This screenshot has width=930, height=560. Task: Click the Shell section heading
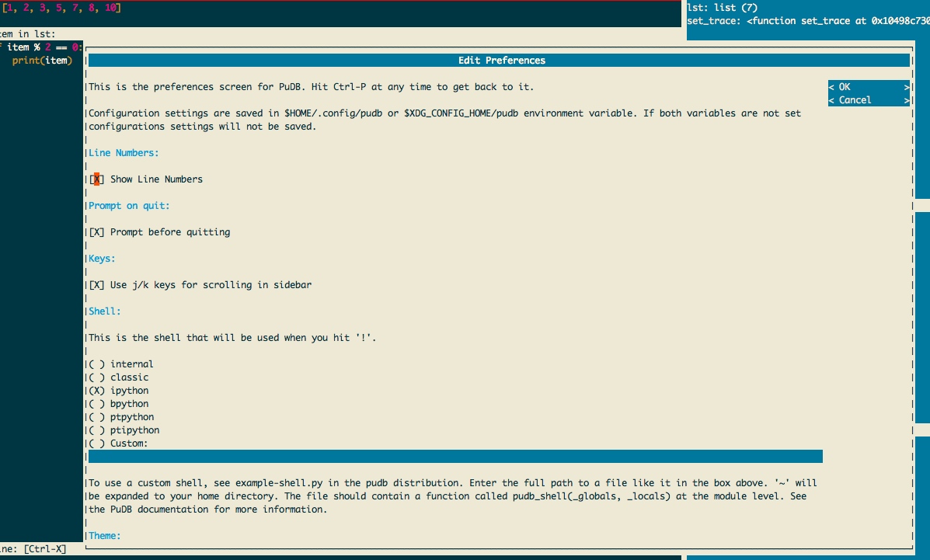click(104, 311)
